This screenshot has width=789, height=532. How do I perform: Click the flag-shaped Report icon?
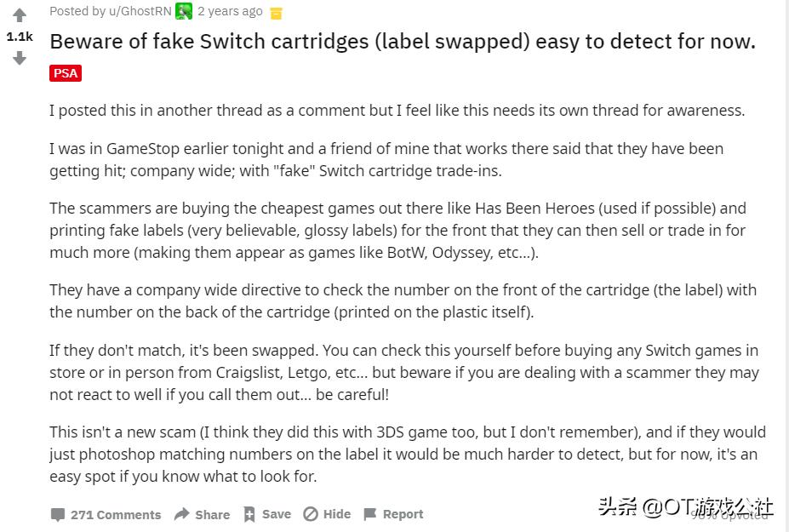pos(369,514)
